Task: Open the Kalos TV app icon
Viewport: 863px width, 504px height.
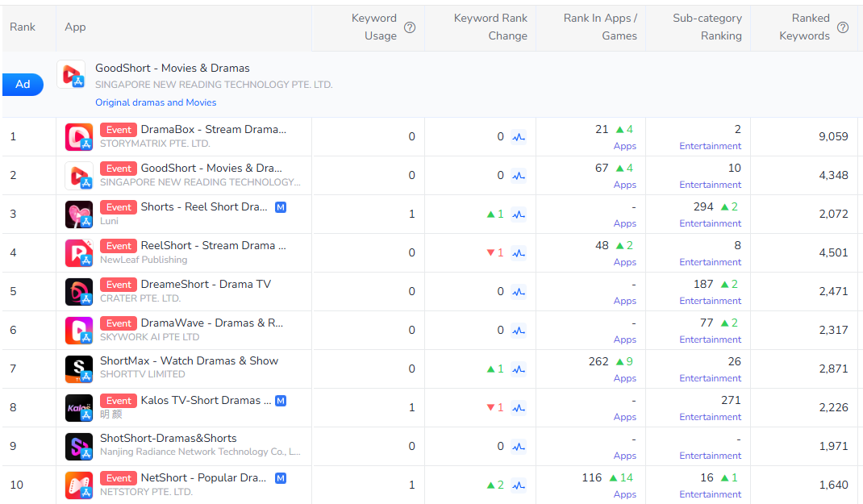Action: 79,408
